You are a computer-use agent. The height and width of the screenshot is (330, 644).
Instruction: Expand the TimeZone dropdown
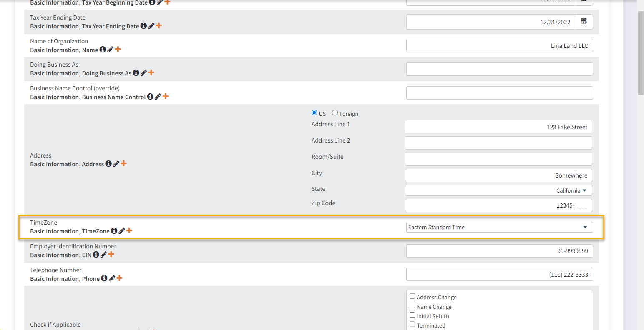(499, 227)
